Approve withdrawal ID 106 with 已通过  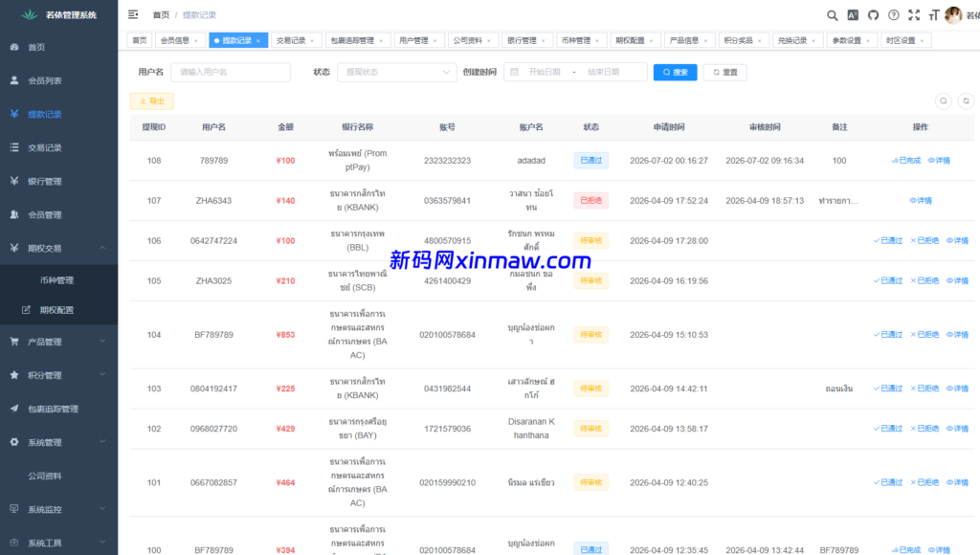pyautogui.click(x=888, y=240)
